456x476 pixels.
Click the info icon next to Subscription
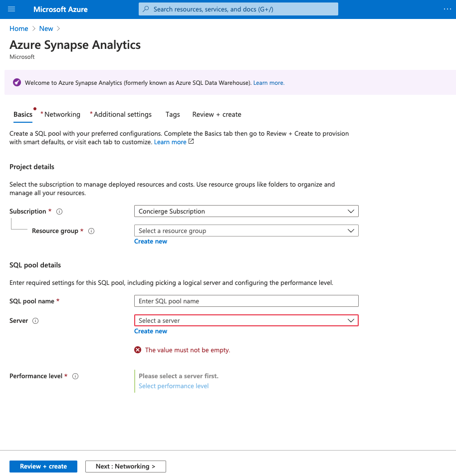click(x=59, y=211)
